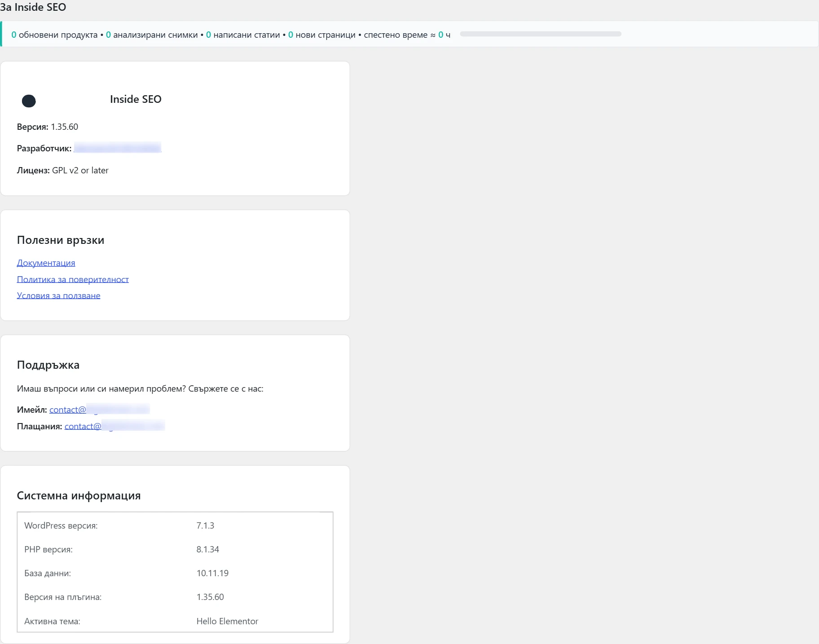This screenshot has height=644, width=819.
Task: Click the 'написани статии' stat
Action: (x=243, y=35)
